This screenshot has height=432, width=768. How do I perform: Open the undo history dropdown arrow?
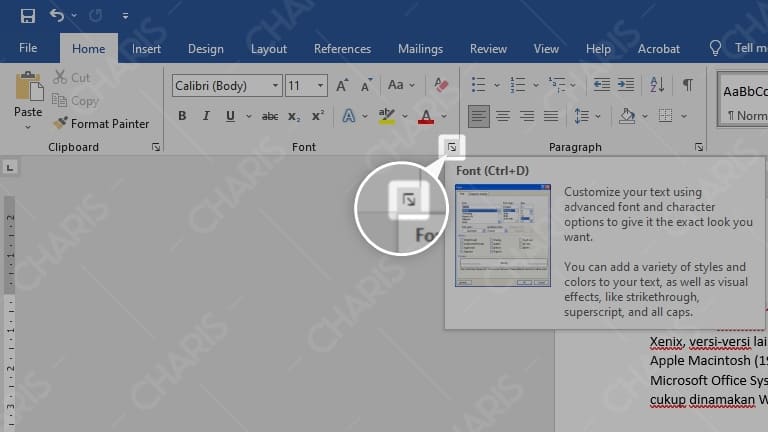[74, 16]
